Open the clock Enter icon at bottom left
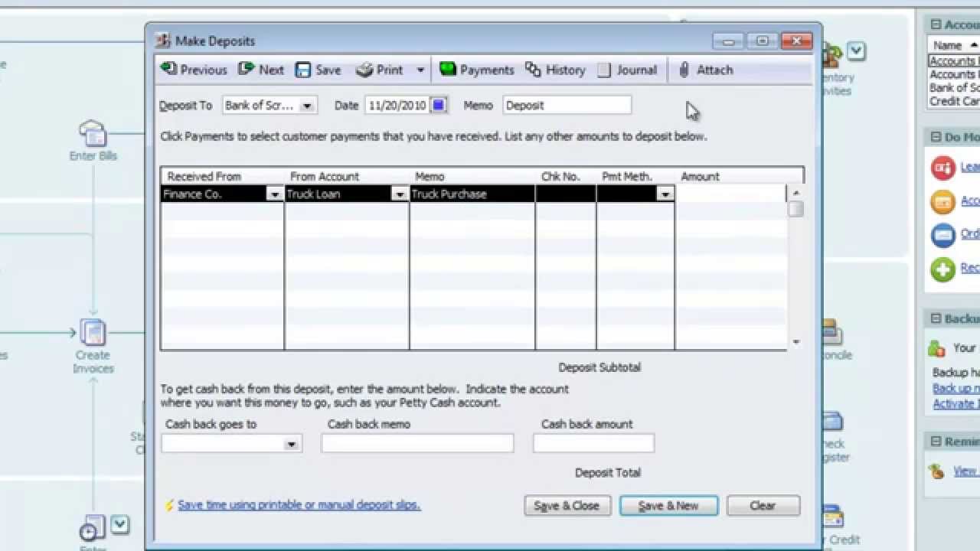980x551 pixels. coord(91,528)
